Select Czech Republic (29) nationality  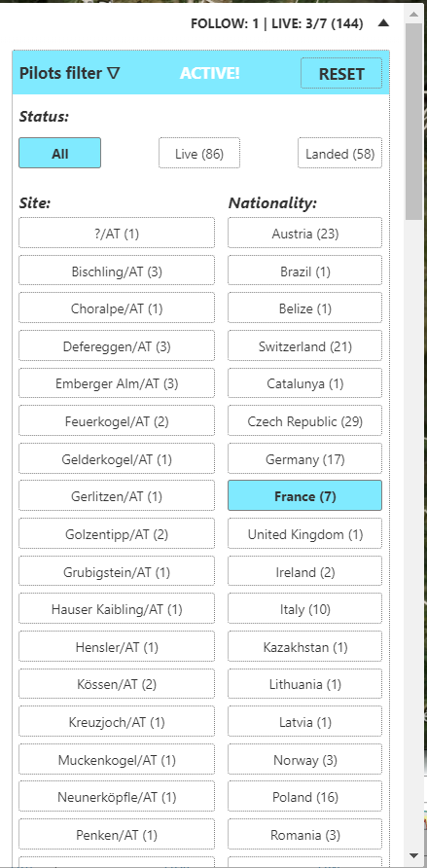pos(304,420)
